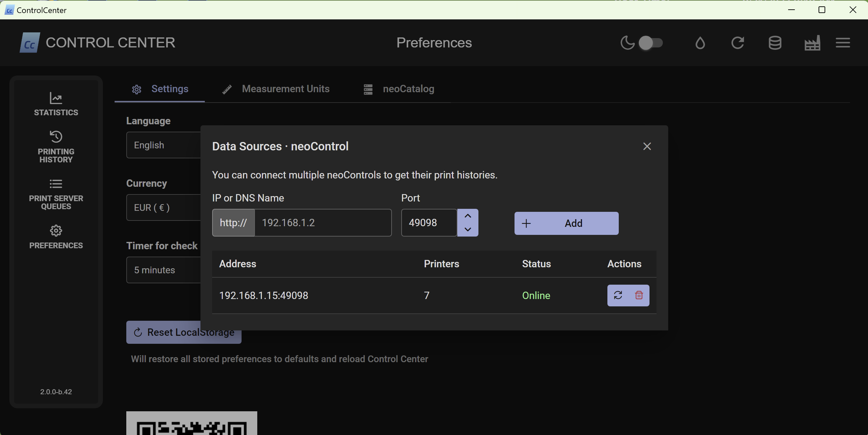Toggle the dark mode switch

650,43
